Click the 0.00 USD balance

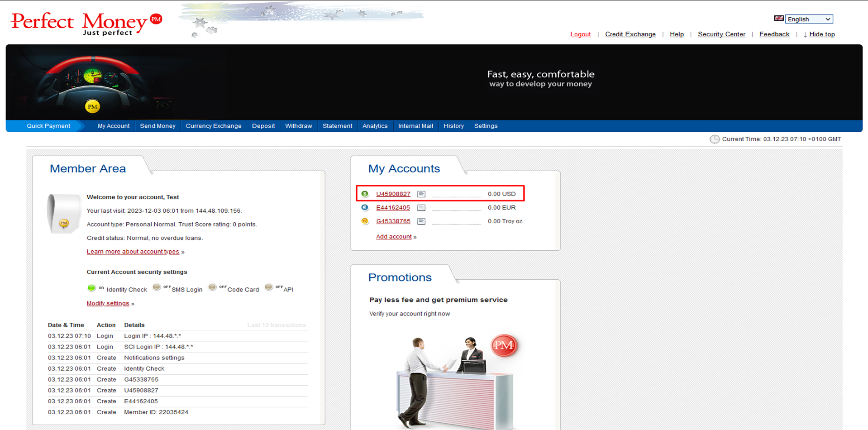(x=501, y=194)
